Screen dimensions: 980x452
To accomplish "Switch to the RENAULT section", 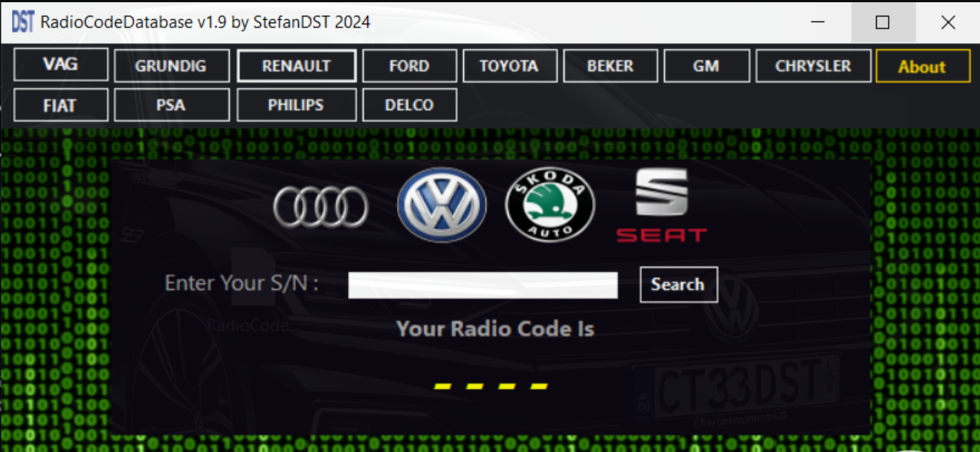I will [x=296, y=65].
